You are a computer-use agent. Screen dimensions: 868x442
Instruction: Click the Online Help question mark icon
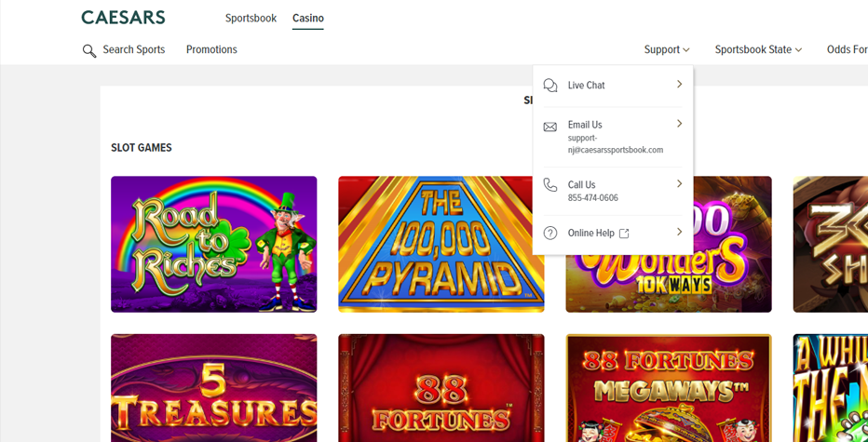point(550,233)
